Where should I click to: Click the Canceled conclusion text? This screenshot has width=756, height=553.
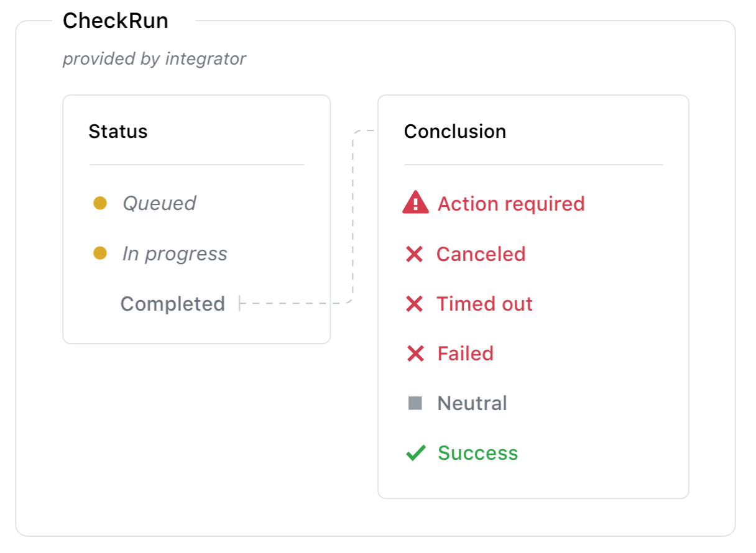pos(481,254)
